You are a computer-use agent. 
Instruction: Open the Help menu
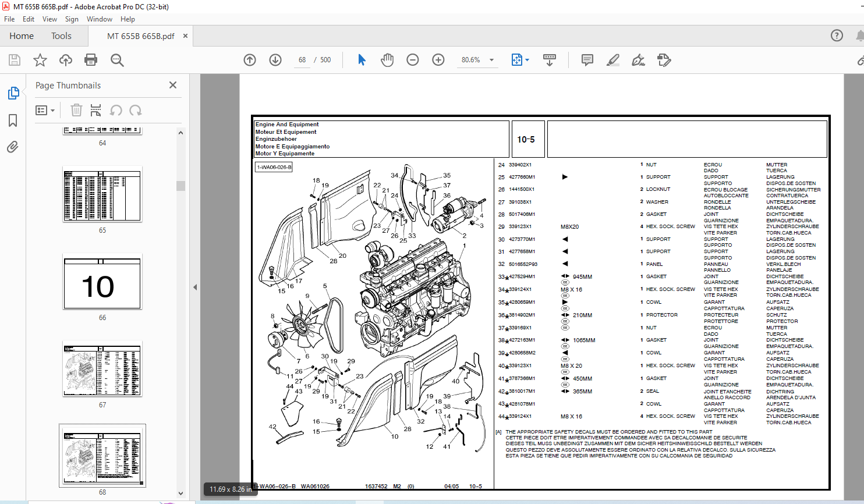point(128,19)
